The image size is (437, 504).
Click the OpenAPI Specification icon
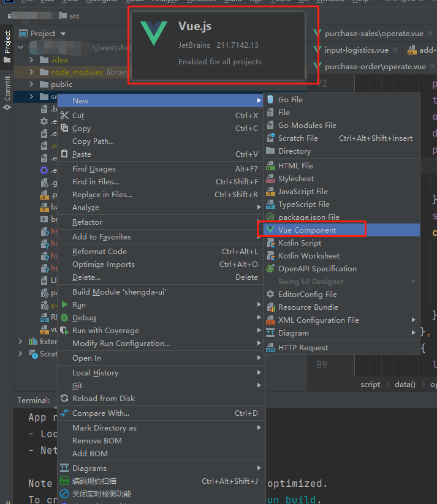click(270, 268)
